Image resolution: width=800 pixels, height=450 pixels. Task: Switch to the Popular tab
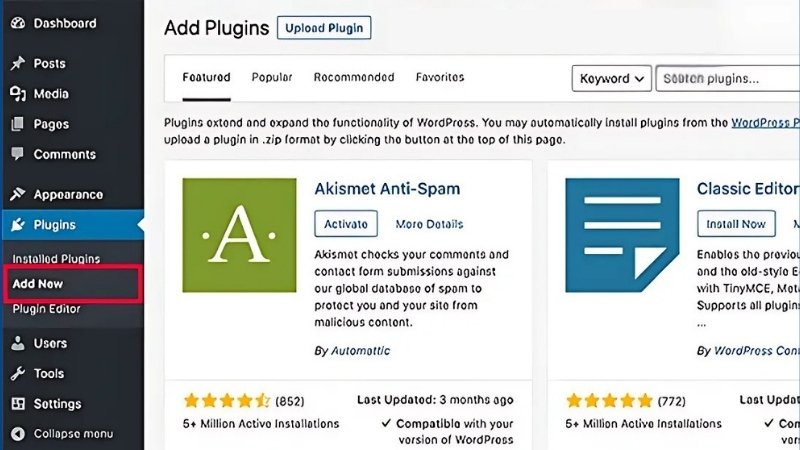tap(272, 77)
